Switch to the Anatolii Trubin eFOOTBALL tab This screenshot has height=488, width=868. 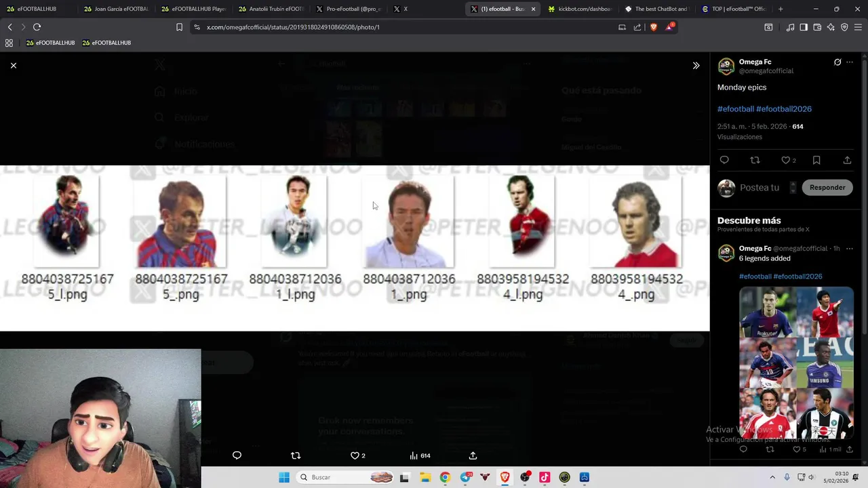coord(271,9)
